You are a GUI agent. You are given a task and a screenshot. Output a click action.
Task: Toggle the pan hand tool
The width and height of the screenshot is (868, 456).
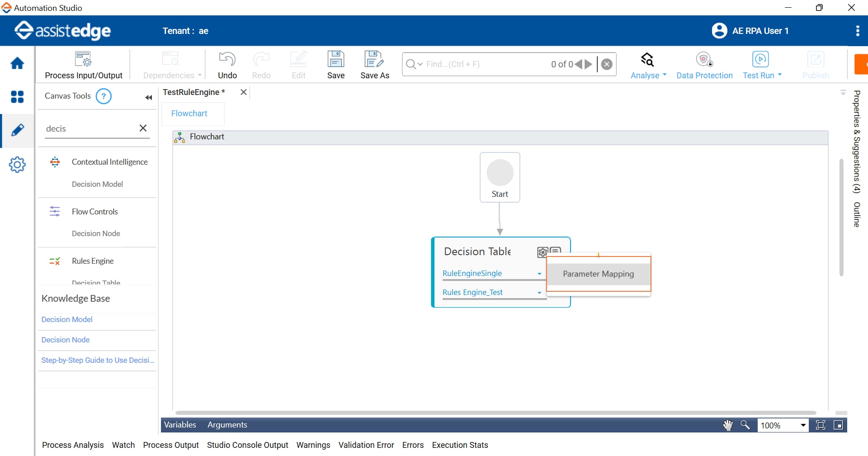pos(728,425)
